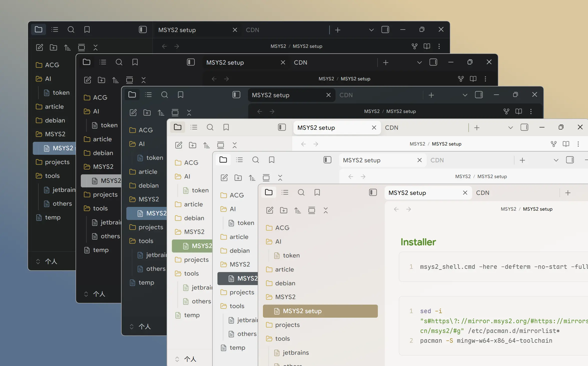588x366 pixels.
Task: Collapse the AI folder in the frontmost window
Action: click(x=278, y=241)
